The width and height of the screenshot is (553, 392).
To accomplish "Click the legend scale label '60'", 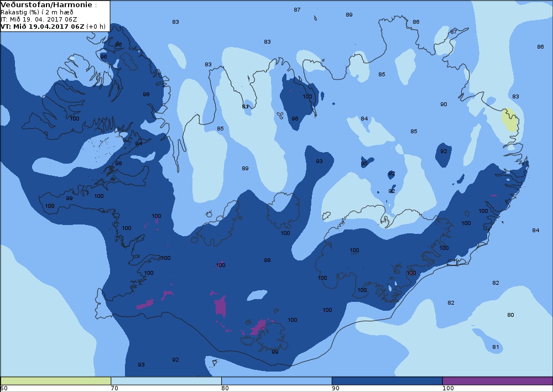I will click(4, 389).
